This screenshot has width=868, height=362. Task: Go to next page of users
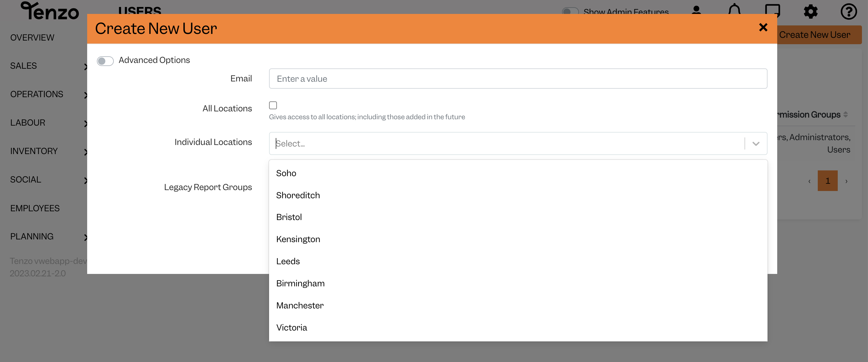pyautogui.click(x=846, y=181)
